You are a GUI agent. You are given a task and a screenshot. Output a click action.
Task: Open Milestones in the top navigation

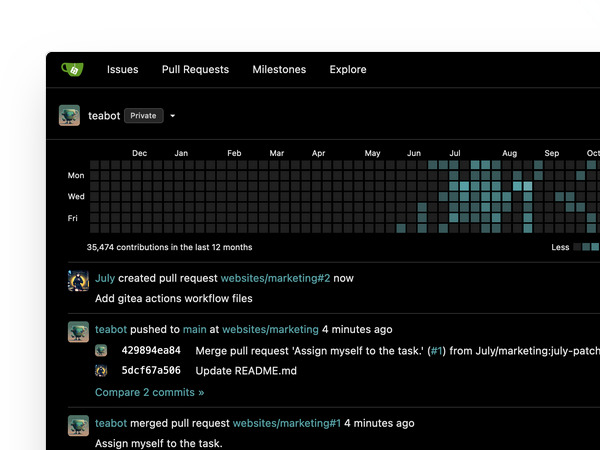tap(279, 70)
